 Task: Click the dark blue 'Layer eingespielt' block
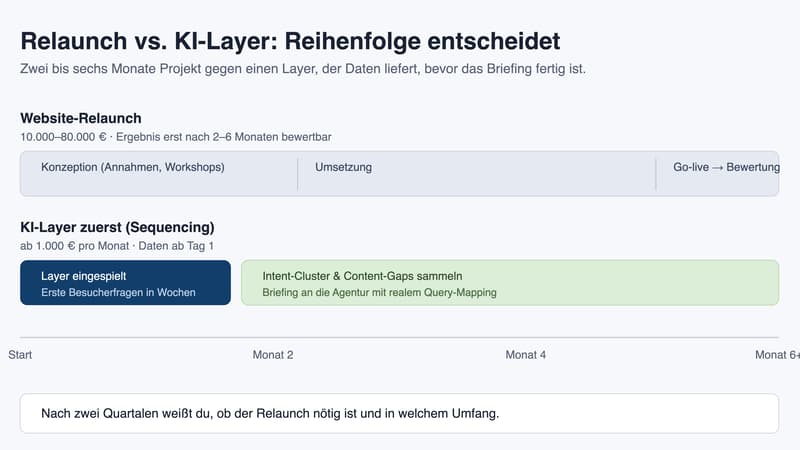pyautogui.click(x=126, y=283)
